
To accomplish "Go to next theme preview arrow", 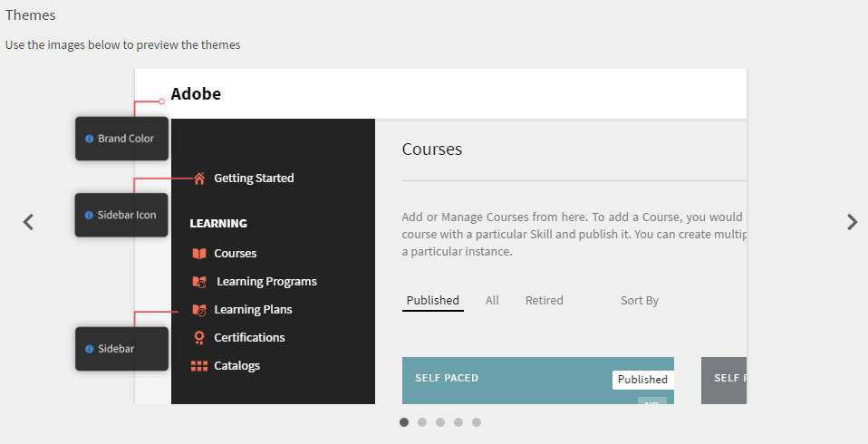I will click(852, 222).
